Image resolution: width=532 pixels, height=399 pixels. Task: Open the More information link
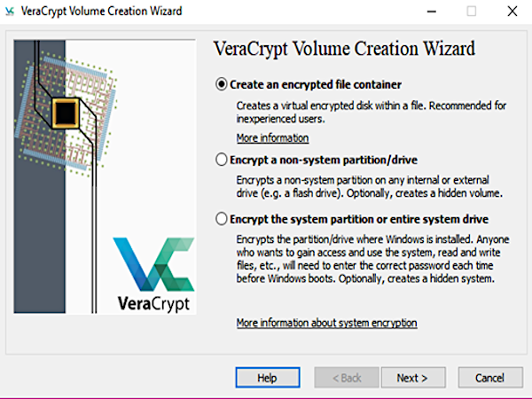(x=272, y=138)
